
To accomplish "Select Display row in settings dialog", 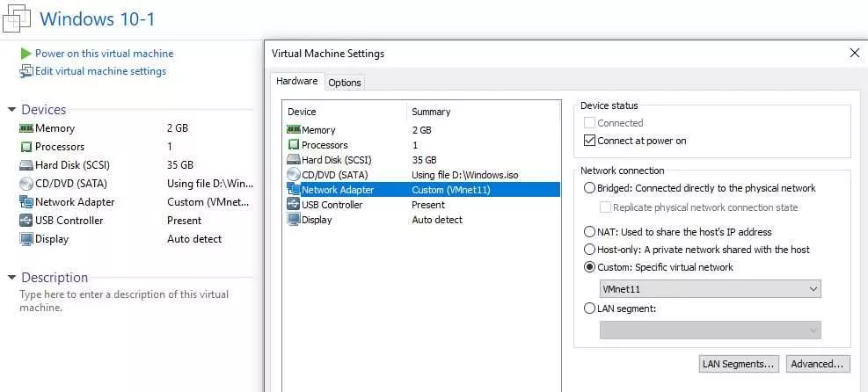I will (422, 220).
